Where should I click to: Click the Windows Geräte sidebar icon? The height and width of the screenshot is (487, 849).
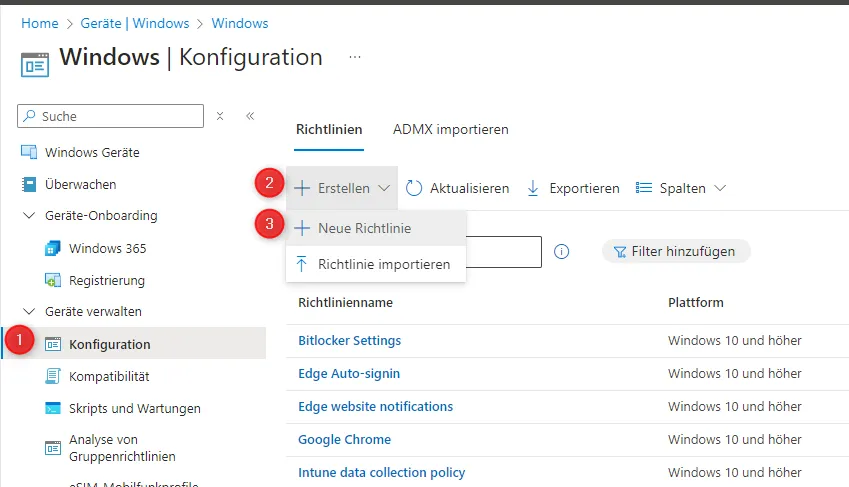29,153
